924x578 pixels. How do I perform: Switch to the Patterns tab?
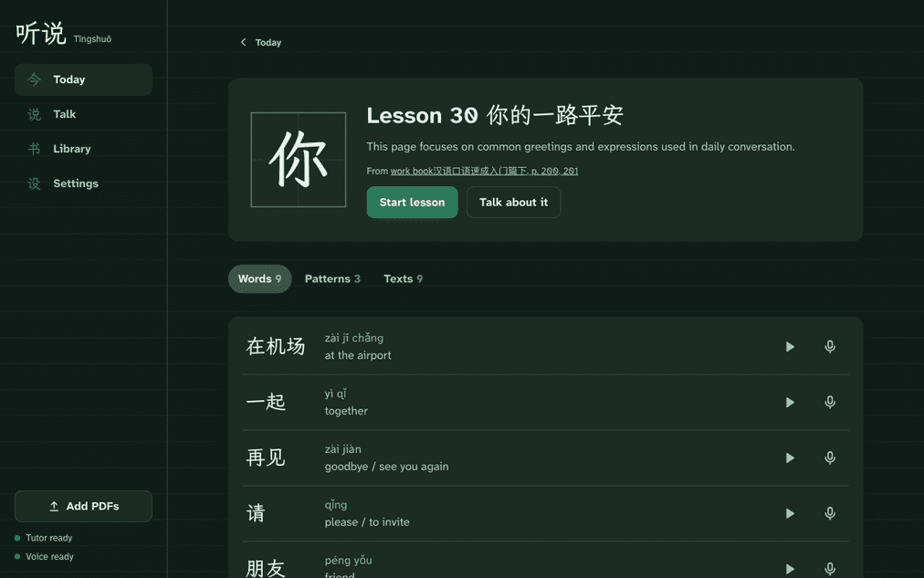click(x=332, y=278)
